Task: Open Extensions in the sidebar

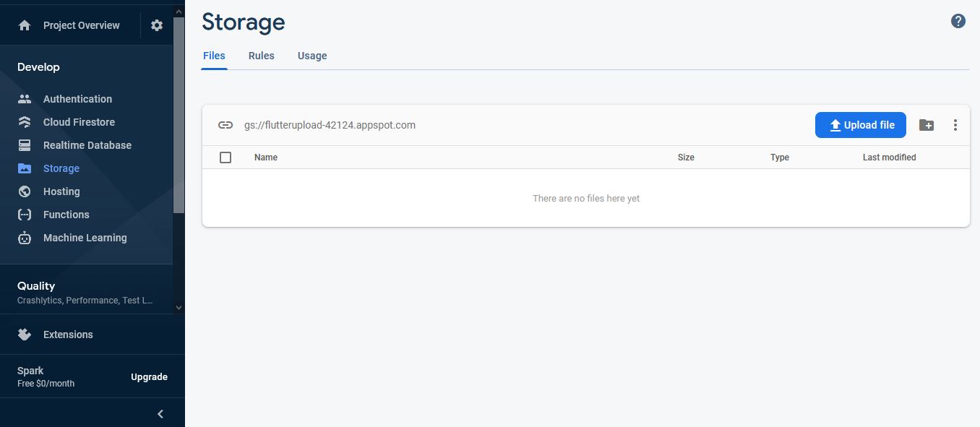Action: click(x=68, y=335)
